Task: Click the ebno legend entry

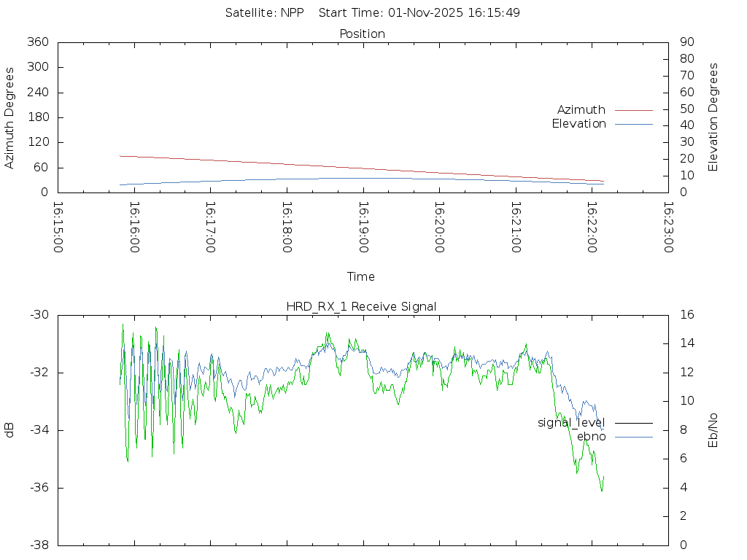Action: 591,437
